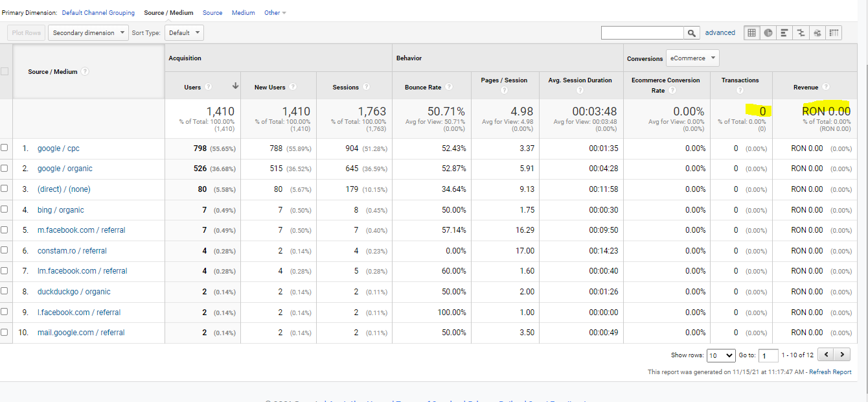Click into the table search field
The height and width of the screenshot is (402, 868).
pos(643,32)
